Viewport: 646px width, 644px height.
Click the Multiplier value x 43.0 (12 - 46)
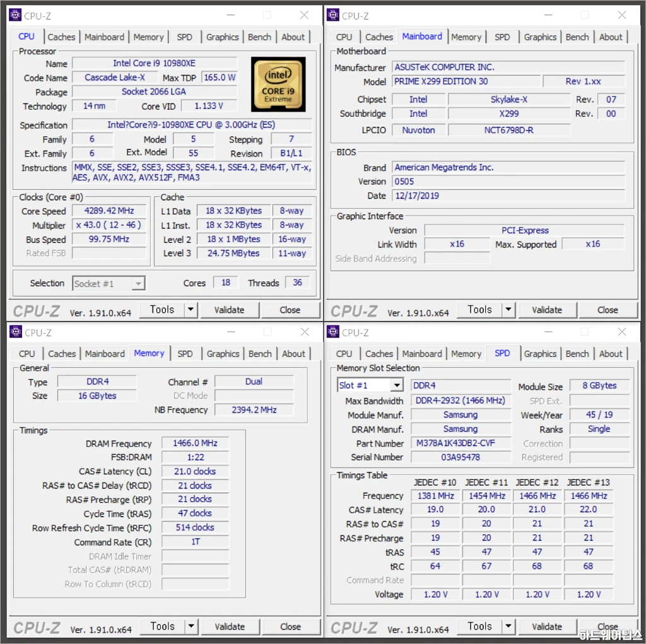(109, 225)
